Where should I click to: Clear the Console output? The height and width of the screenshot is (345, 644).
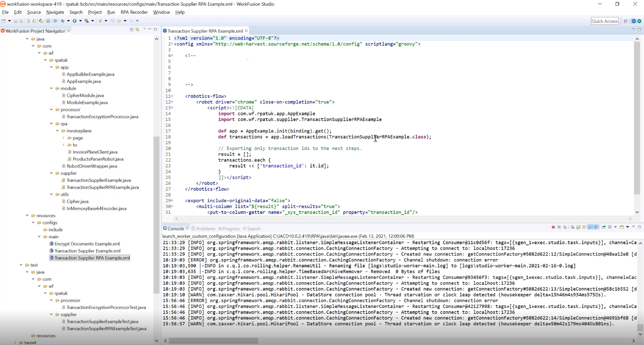pyautogui.click(x=572, y=227)
